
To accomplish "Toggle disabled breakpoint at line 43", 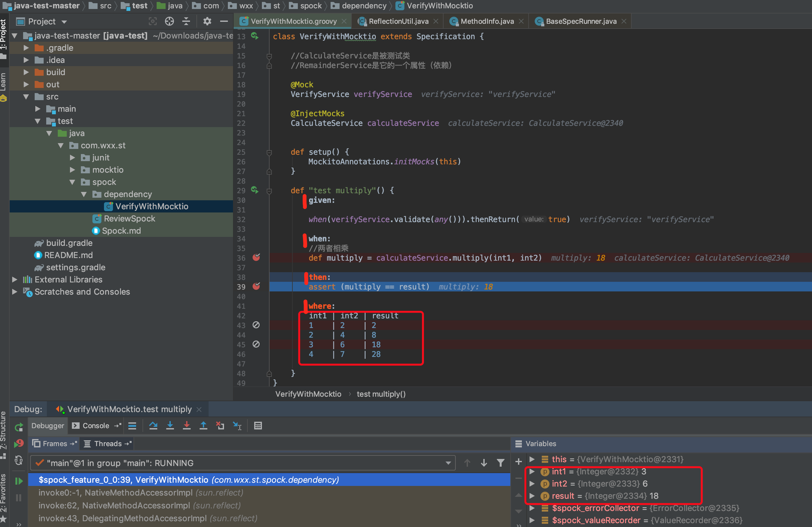I will pos(256,325).
